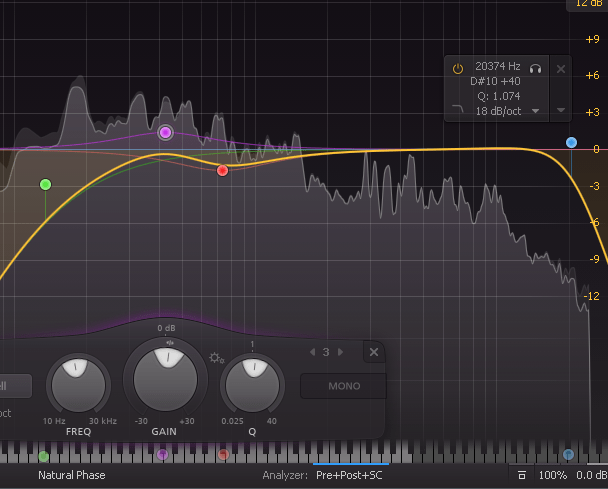Go to previous band with left arrow
This screenshot has height=489, width=608.
(312, 352)
